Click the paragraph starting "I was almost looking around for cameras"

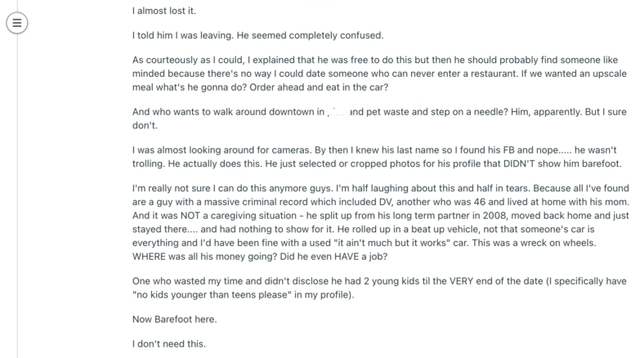click(x=377, y=157)
